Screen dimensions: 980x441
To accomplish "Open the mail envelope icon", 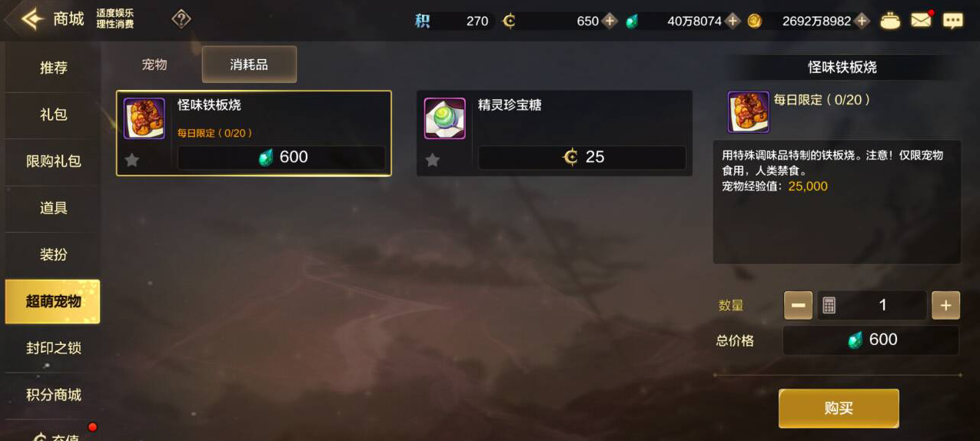I will (921, 21).
